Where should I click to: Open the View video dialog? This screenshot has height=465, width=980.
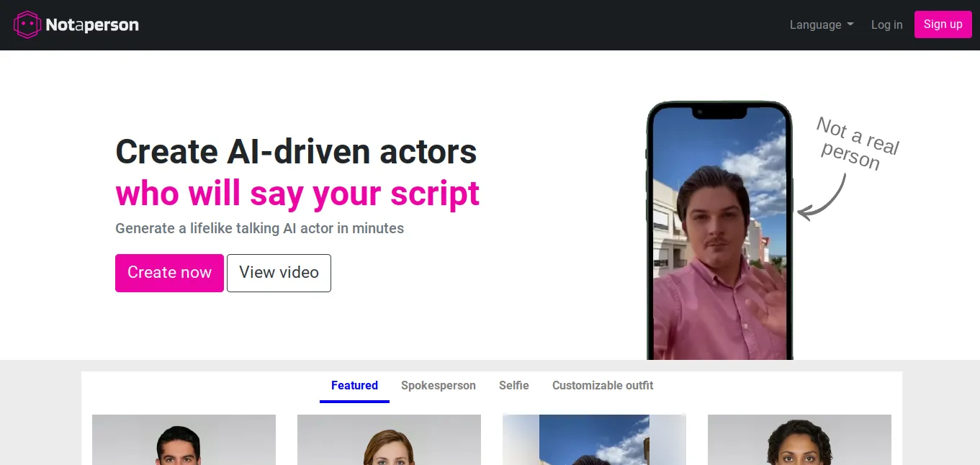click(x=279, y=273)
